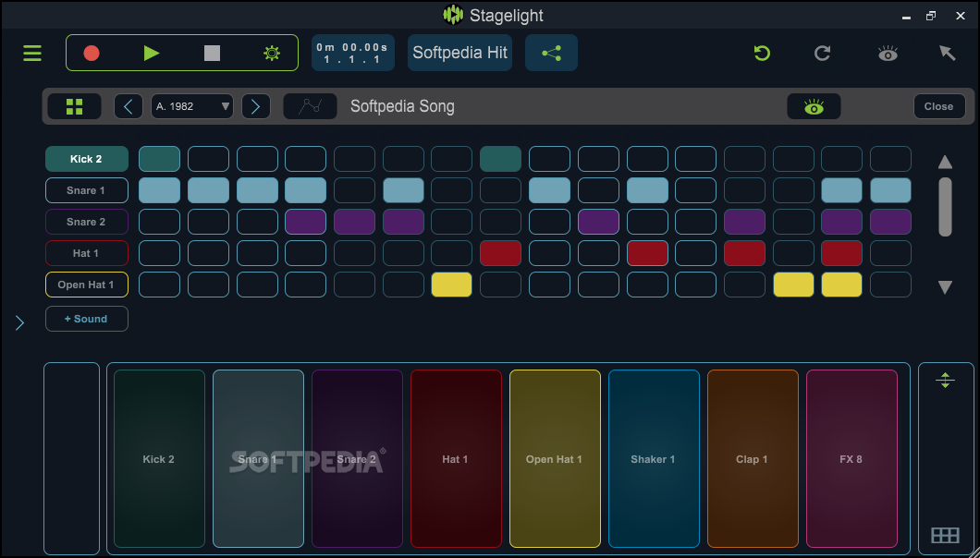This screenshot has height=558, width=980.
Task: Toggle Kick 2 step 1
Action: click(x=159, y=159)
